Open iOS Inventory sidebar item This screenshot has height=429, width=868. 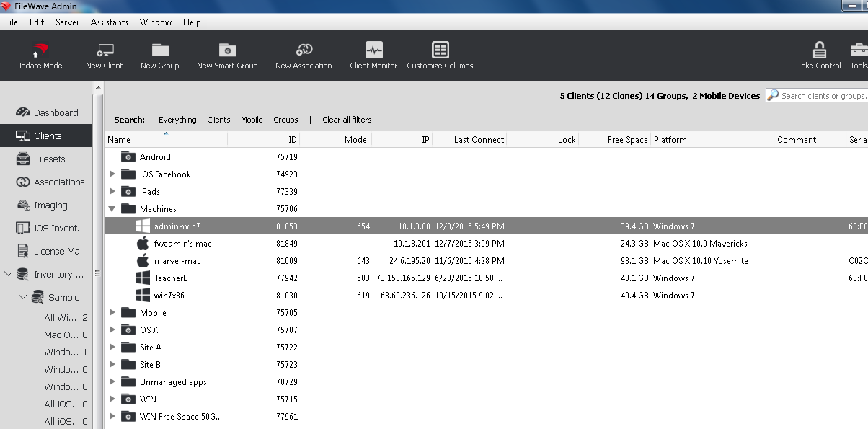coord(50,228)
